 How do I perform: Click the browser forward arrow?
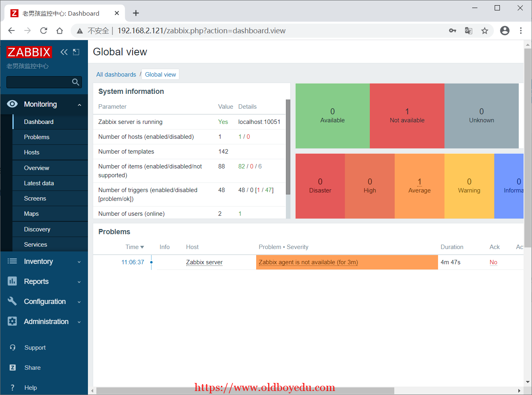27,31
